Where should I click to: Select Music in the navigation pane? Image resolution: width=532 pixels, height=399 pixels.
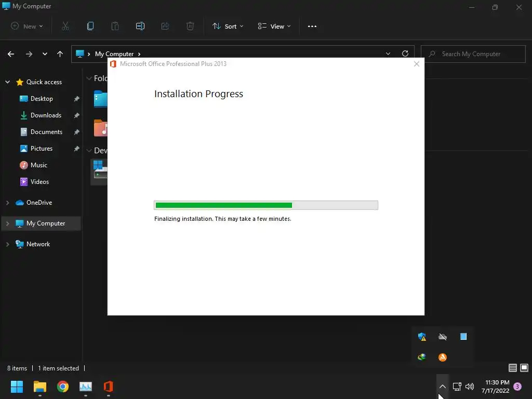click(x=38, y=165)
